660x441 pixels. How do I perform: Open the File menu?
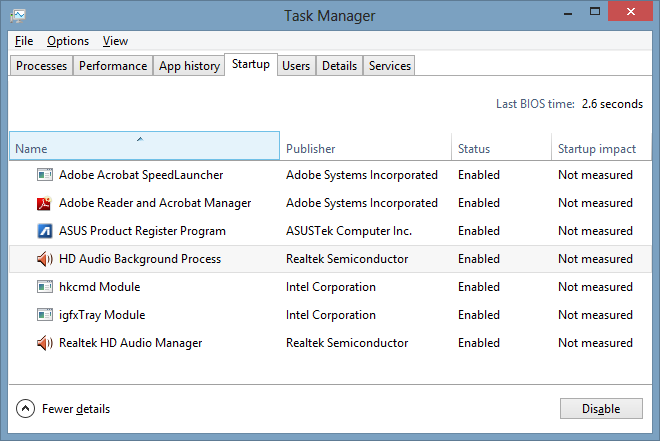click(24, 41)
